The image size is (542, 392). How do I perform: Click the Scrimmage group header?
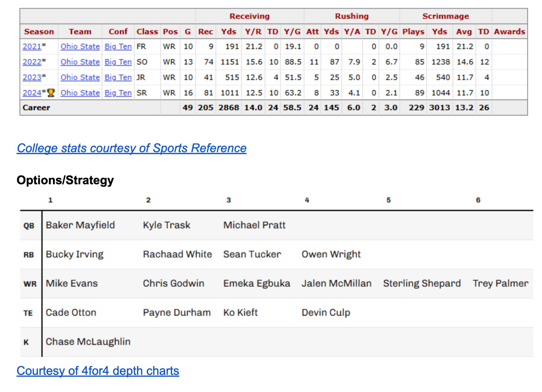tap(446, 16)
